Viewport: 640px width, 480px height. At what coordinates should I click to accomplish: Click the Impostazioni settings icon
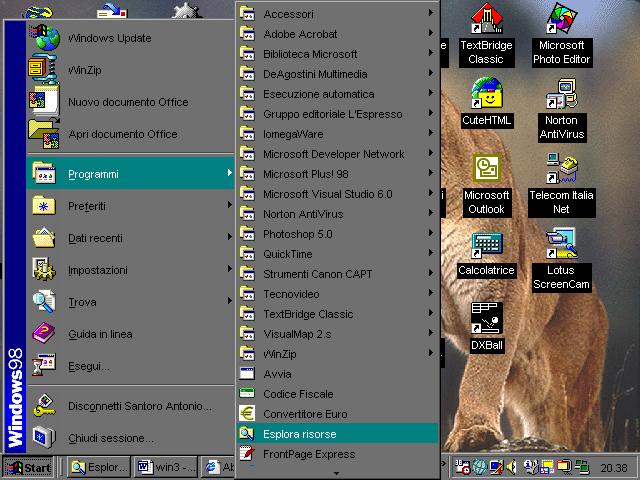pyautogui.click(x=43, y=269)
